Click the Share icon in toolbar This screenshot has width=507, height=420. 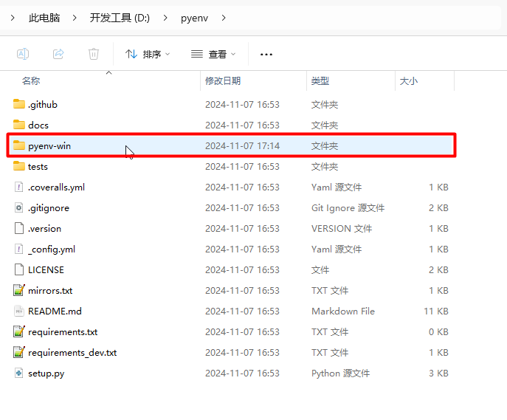58,54
